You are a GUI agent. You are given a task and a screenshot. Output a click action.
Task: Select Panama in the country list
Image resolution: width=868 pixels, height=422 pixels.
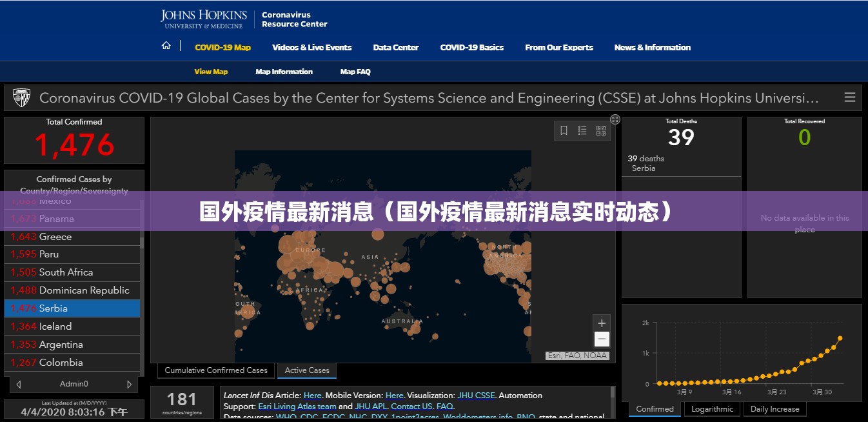(72, 219)
